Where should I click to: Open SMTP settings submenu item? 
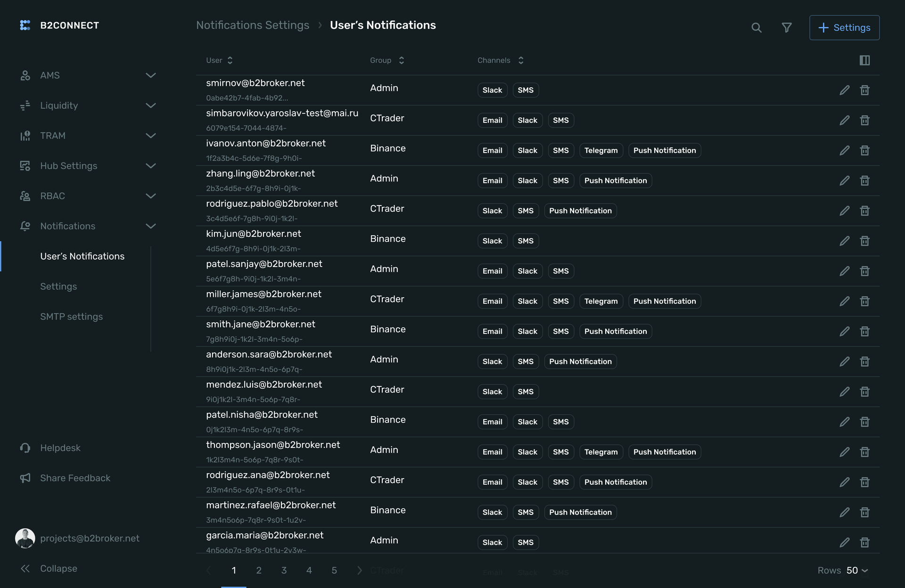(71, 317)
